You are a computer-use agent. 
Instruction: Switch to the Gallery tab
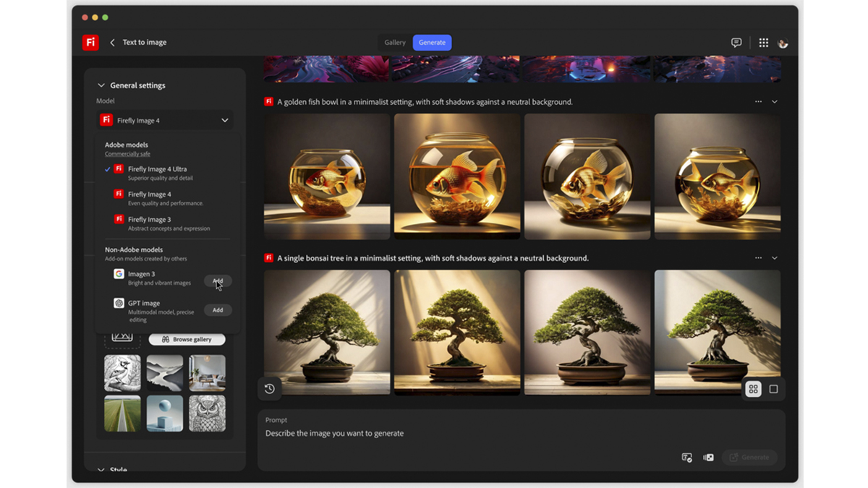[395, 43]
